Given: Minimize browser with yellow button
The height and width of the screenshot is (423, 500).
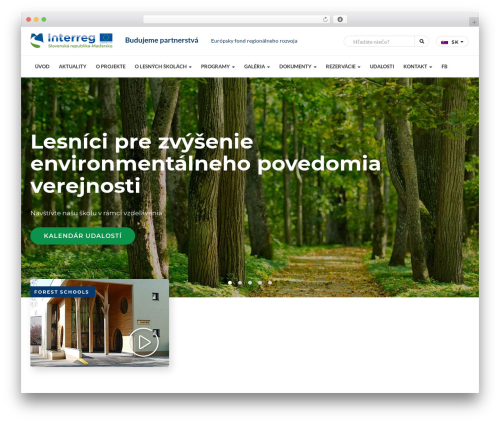Looking at the screenshot, I should (x=36, y=20).
